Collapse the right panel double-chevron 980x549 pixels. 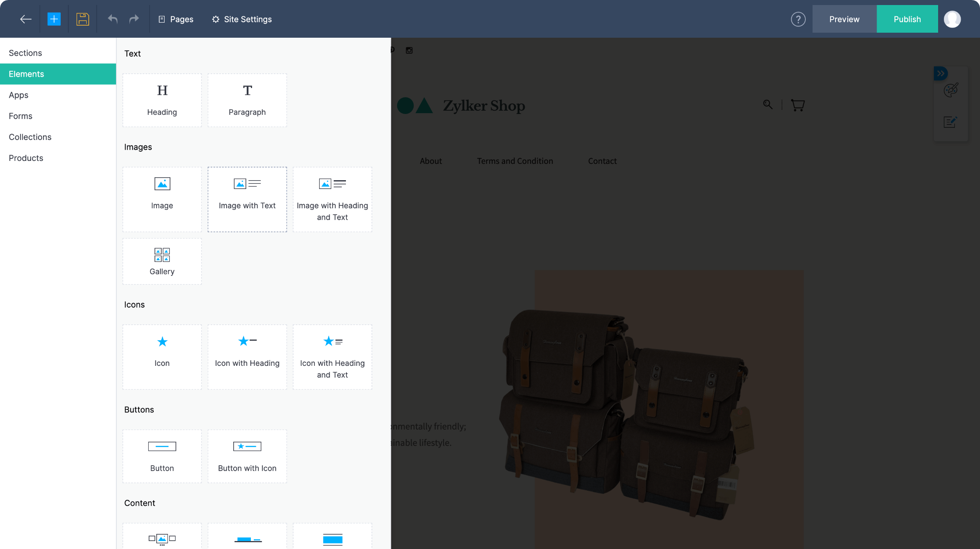coord(941,73)
